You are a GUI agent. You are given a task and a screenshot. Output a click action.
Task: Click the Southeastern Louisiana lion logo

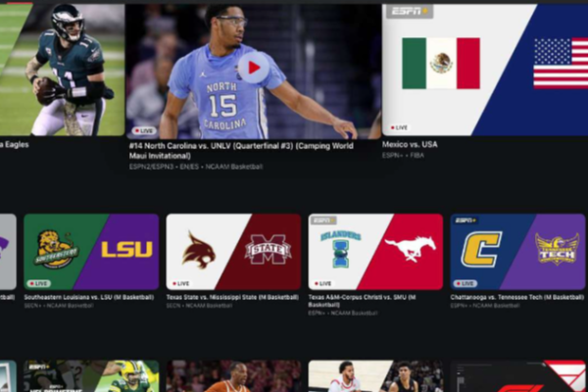coord(56,249)
